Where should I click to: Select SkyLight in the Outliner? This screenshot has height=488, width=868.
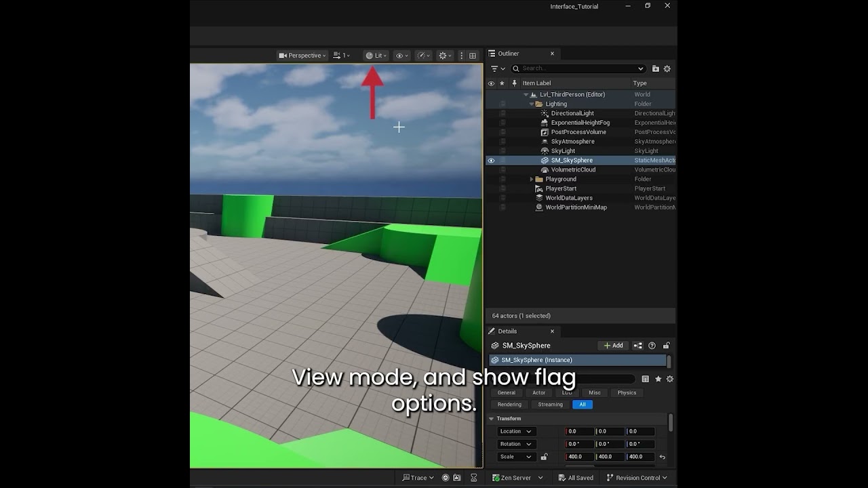click(x=563, y=151)
